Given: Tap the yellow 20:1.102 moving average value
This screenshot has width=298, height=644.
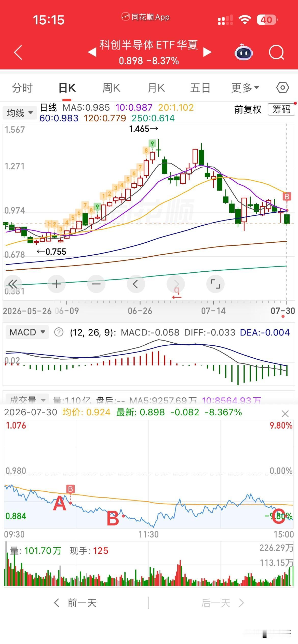Looking at the screenshot, I should (x=176, y=108).
